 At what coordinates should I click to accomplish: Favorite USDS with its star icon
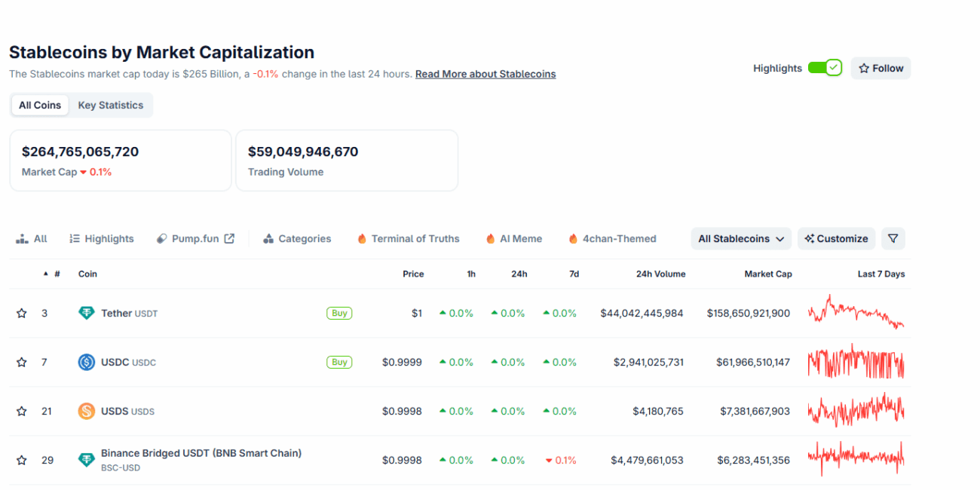[x=22, y=411]
